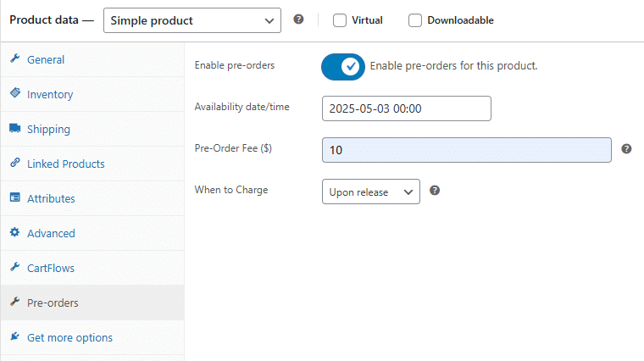Click the Advanced gear icon

tap(15, 232)
